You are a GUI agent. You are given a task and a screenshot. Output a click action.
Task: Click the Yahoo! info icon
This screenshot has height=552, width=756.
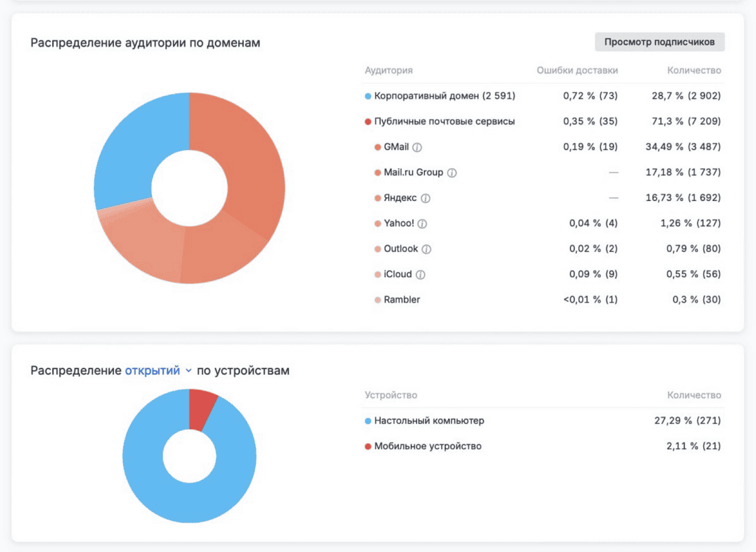422,224
